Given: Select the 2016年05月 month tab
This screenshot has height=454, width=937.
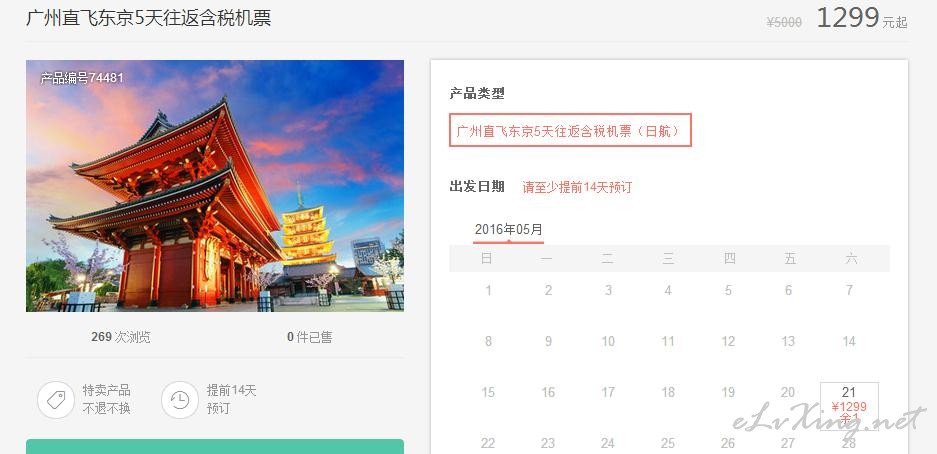Looking at the screenshot, I should click(509, 230).
